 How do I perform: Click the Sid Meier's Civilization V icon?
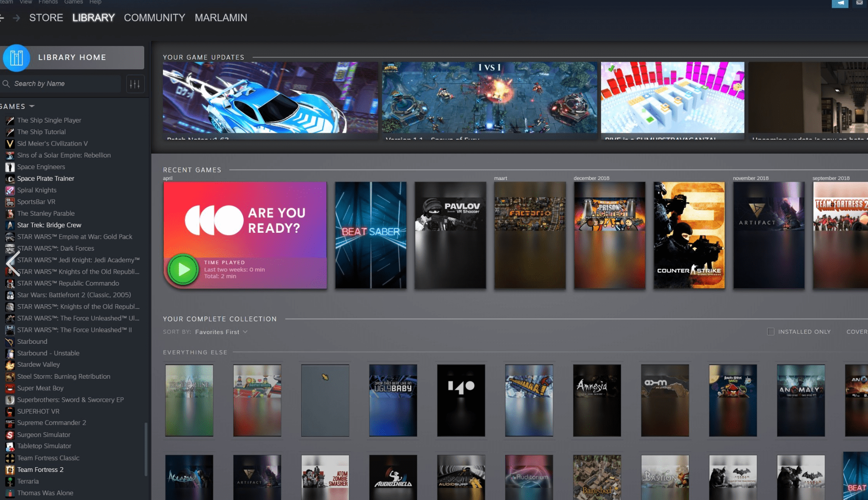[x=10, y=144]
